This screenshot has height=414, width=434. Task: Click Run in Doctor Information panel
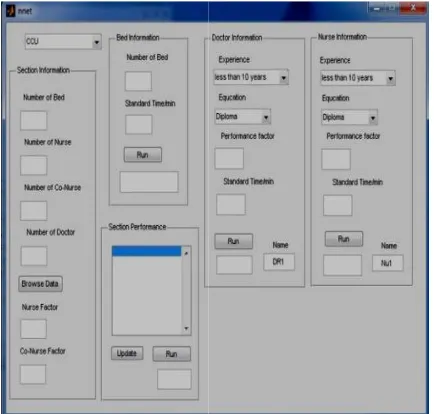[234, 241]
